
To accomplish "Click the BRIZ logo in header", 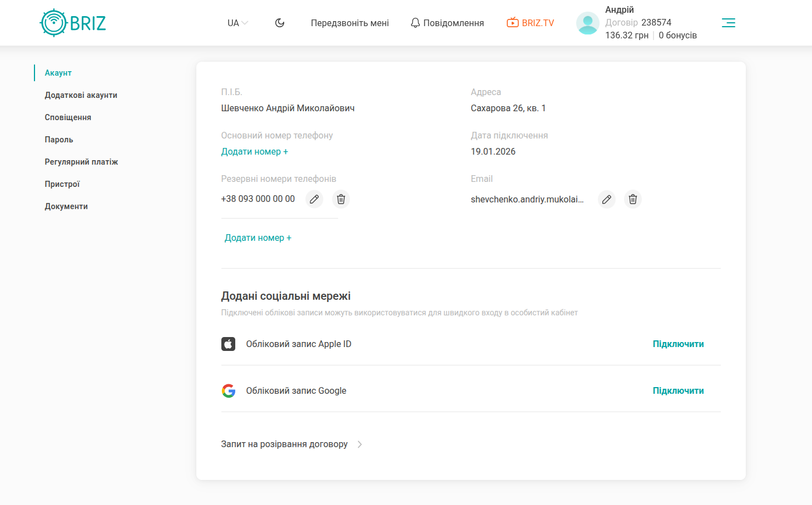I will coord(73,23).
